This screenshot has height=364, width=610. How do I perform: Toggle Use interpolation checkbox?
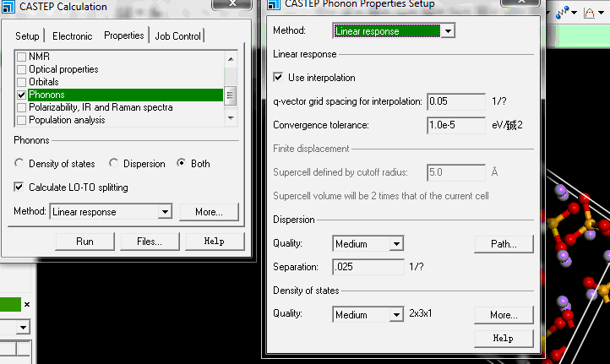(x=278, y=77)
